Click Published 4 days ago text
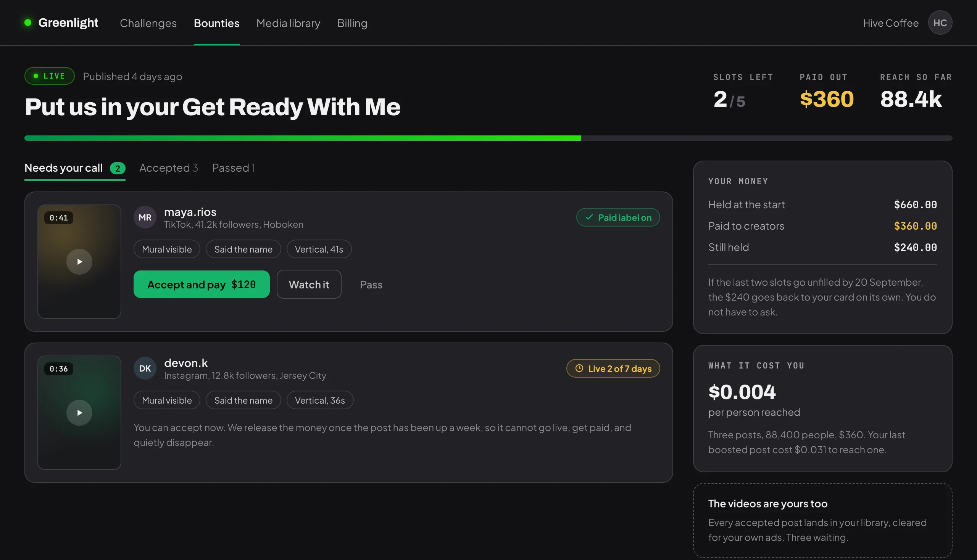977x560 pixels. (x=132, y=77)
